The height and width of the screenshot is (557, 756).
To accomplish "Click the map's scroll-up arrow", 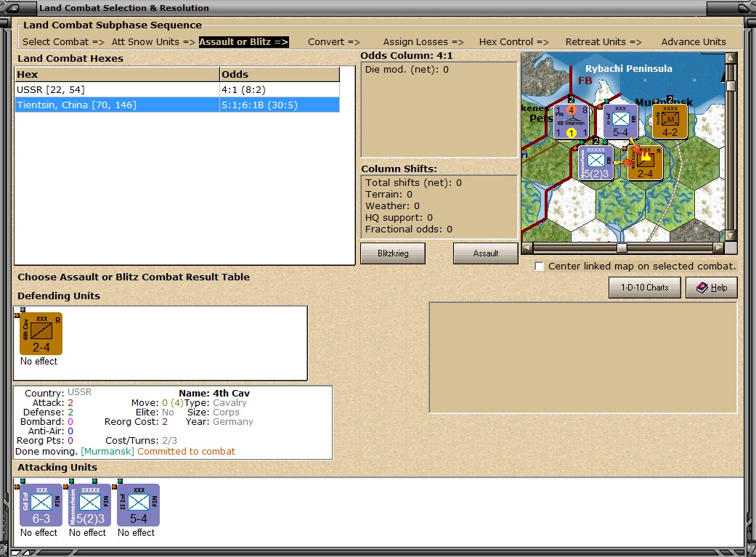I will click(731, 58).
